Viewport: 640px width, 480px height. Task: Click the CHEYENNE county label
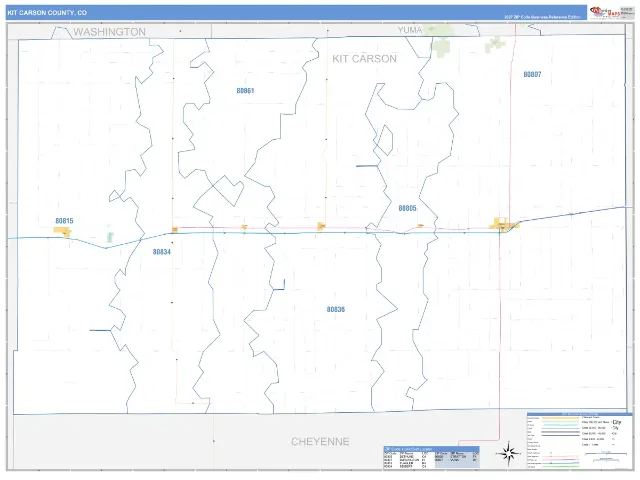tap(320, 442)
